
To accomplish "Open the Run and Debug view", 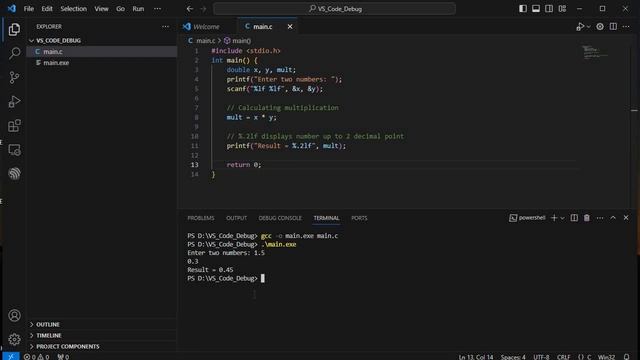I will (14, 101).
